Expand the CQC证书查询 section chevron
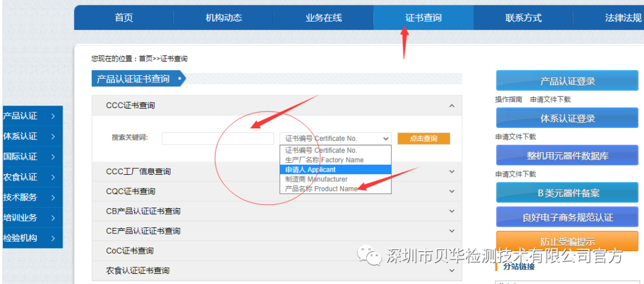 452,191
